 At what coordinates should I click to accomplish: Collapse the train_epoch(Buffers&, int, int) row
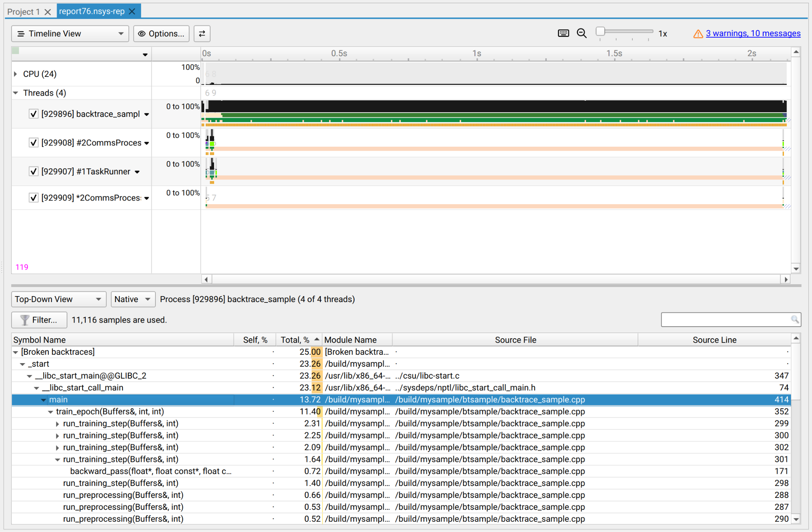tap(51, 412)
